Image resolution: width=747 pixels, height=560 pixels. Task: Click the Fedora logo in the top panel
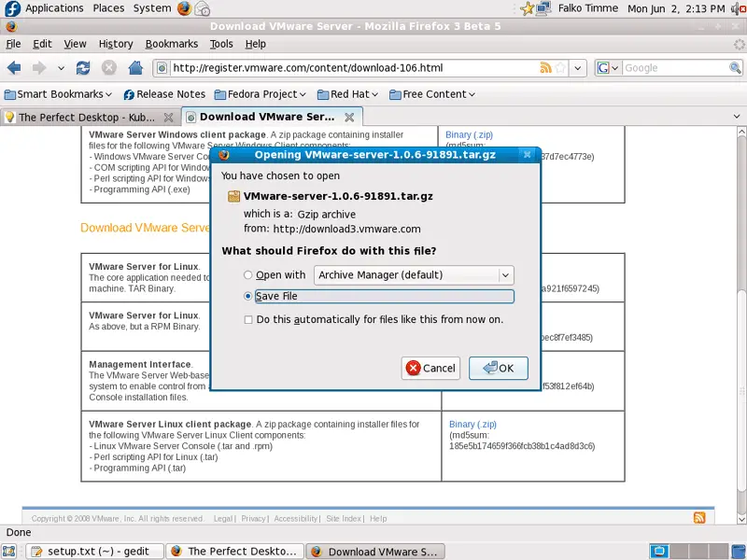(x=12, y=8)
